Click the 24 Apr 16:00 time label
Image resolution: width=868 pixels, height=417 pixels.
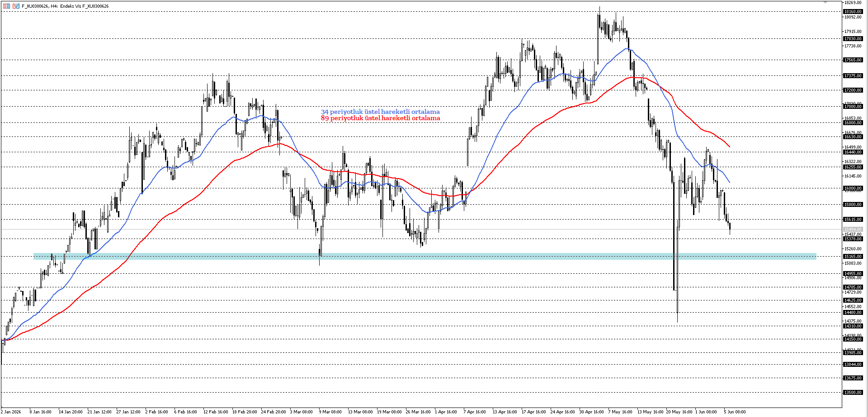pos(563,412)
